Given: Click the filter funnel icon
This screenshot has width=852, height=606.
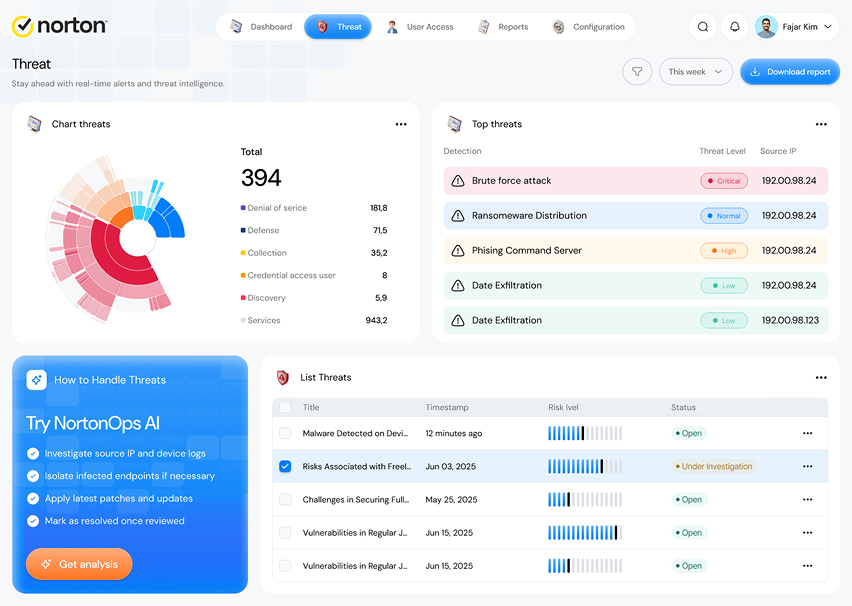Looking at the screenshot, I should click(637, 72).
